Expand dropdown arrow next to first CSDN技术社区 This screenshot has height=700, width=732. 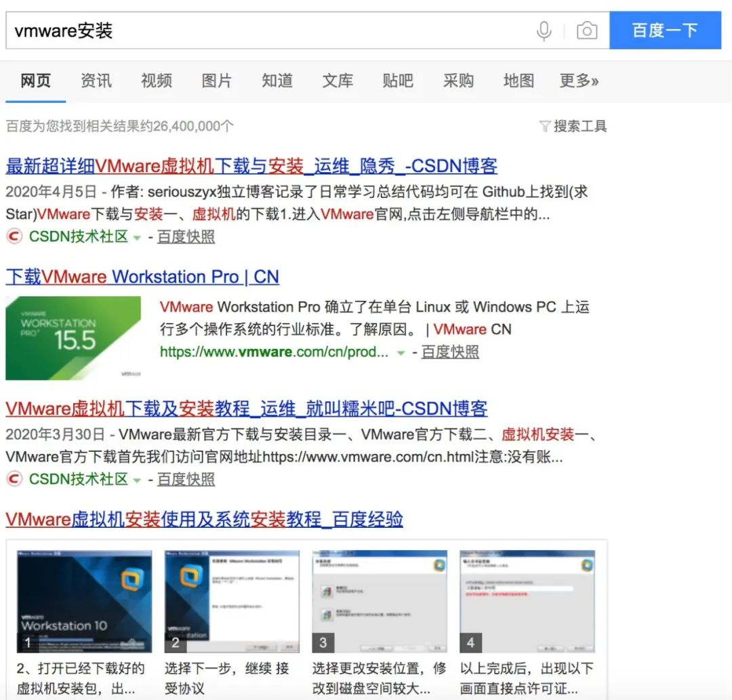137,238
